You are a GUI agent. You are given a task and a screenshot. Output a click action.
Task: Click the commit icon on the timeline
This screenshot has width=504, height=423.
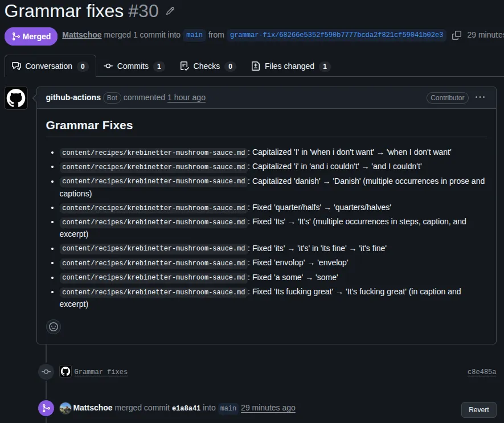(46, 372)
